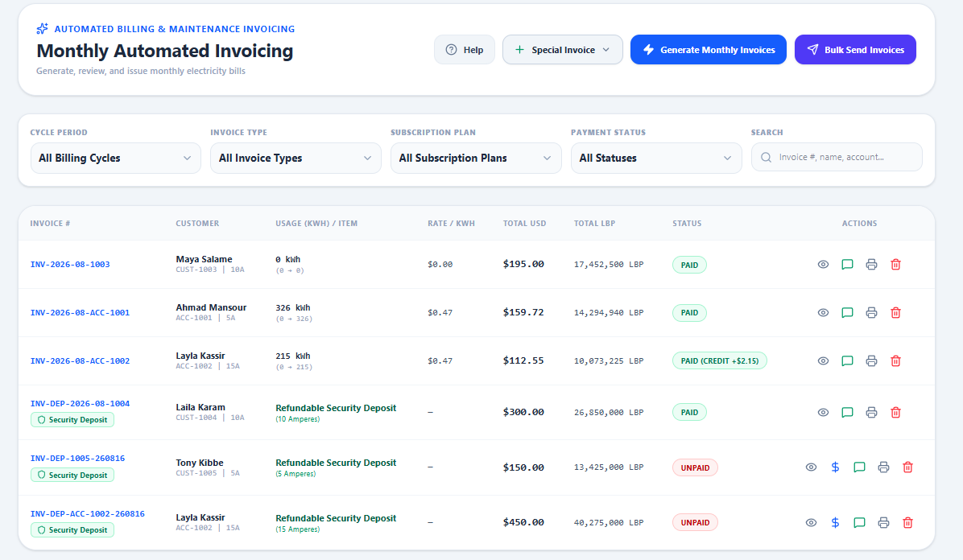Open the All Invoice Types dropdown

(296, 158)
